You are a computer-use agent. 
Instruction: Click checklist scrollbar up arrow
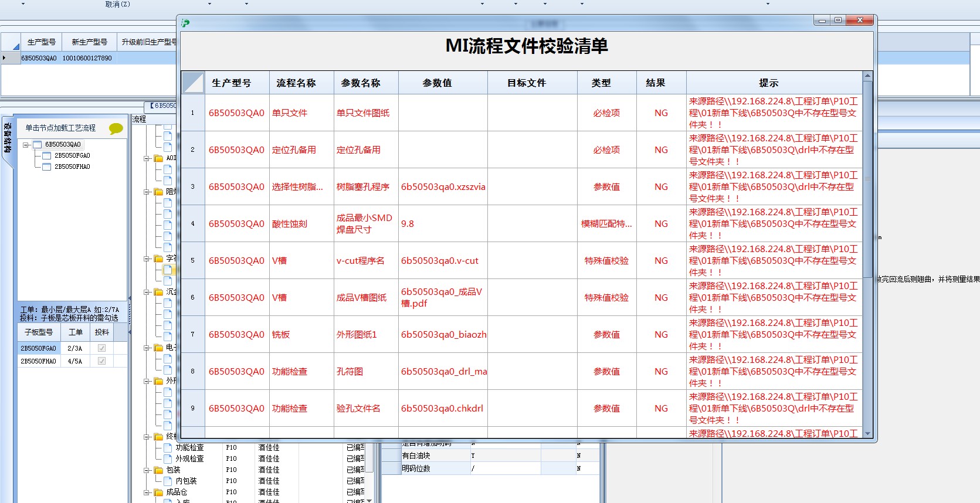[x=867, y=76]
